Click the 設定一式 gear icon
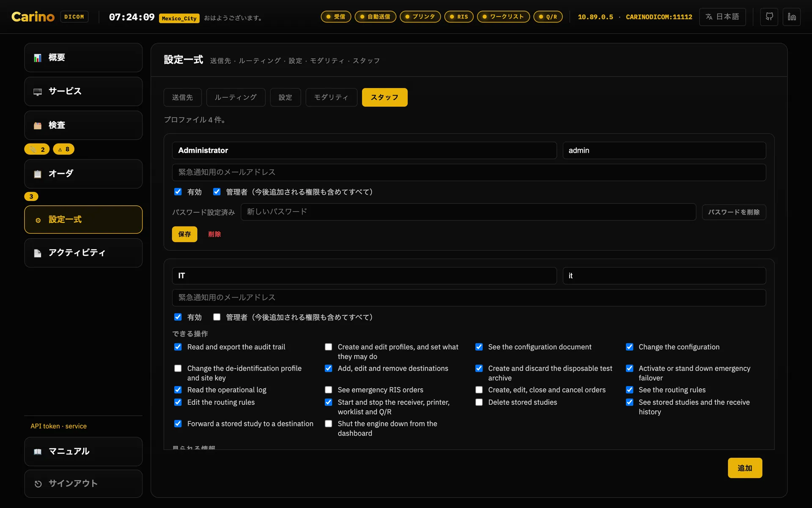 click(x=38, y=220)
